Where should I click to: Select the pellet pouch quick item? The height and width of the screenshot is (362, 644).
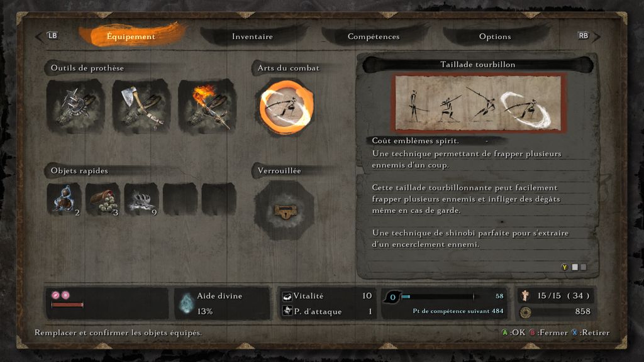(x=103, y=199)
